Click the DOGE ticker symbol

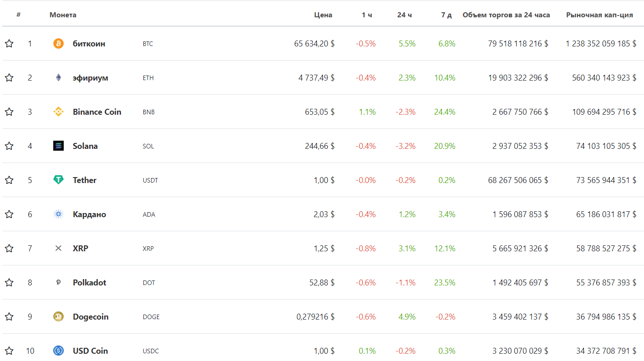click(151, 317)
